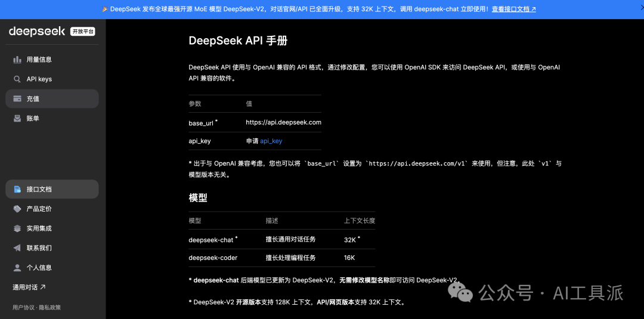The image size is (644, 319).
Task: Click the https://api.deepseek.com value
Action: tap(283, 122)
